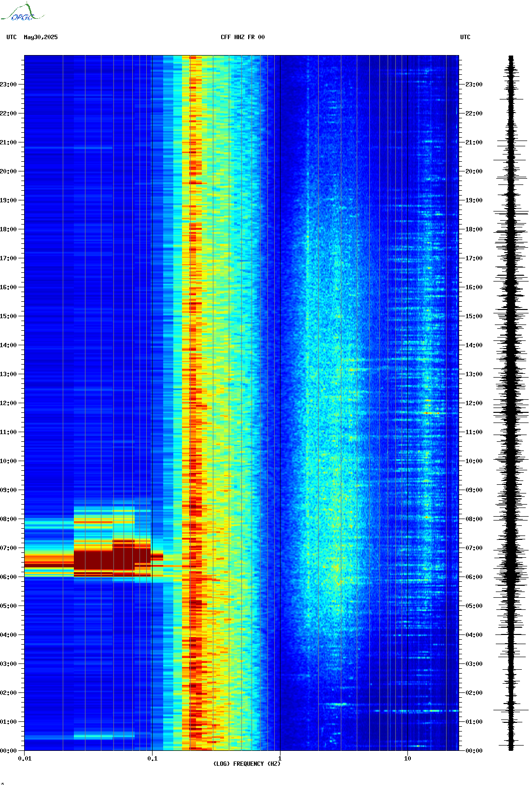This screenshot has height=789, width=532.
Task: Click the 12:00 label on the left time axis
Action: [x=8, y=403]
